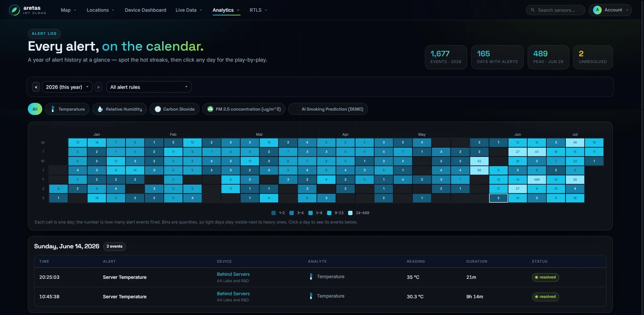Viewport: 644px width, 315px height.
Task: Click the 'Sunday, June 14, 2026' heading
Action: (66, 246)
